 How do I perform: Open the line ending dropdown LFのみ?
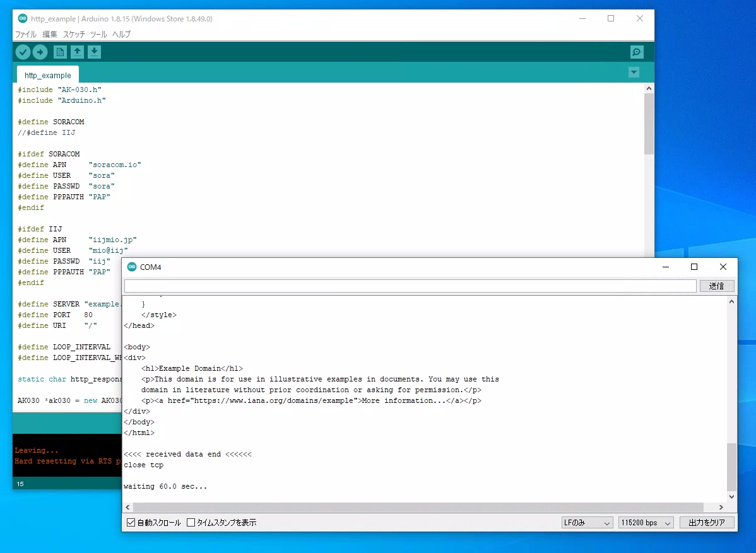pos(588,523)
